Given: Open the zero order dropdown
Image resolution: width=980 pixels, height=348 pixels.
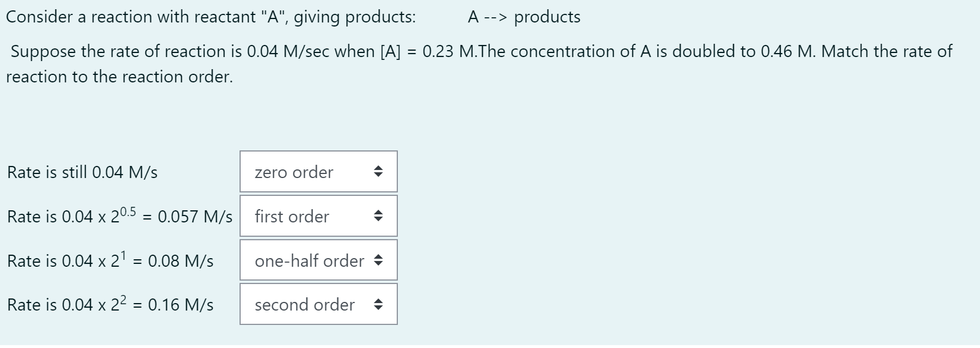Looking at the screenshot, I should tap(318, 172).
